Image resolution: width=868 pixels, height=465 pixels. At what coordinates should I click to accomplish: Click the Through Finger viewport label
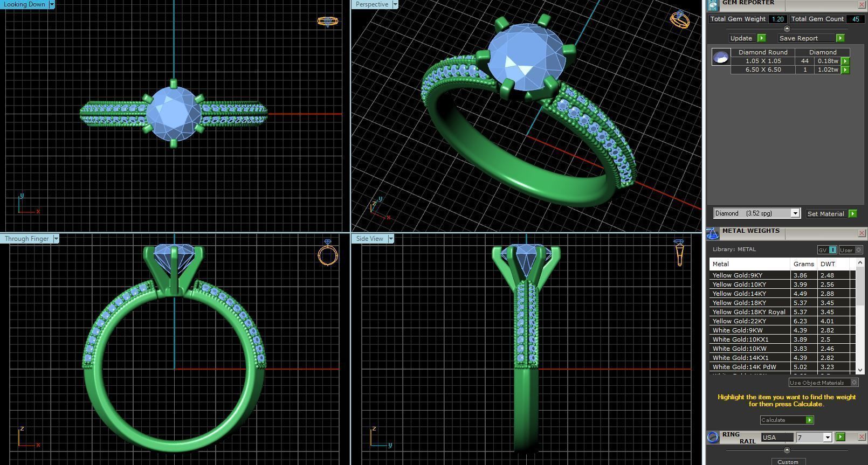[x=27, y=239]
